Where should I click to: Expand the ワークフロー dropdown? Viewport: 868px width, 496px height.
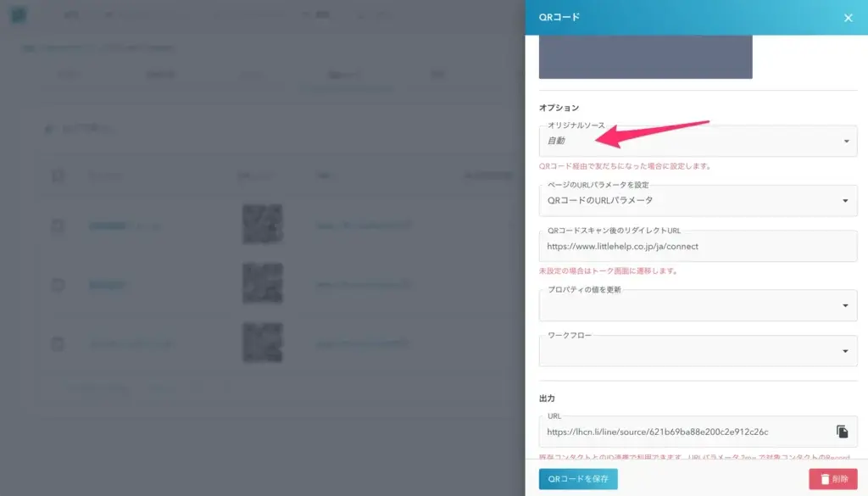point(697,351)
